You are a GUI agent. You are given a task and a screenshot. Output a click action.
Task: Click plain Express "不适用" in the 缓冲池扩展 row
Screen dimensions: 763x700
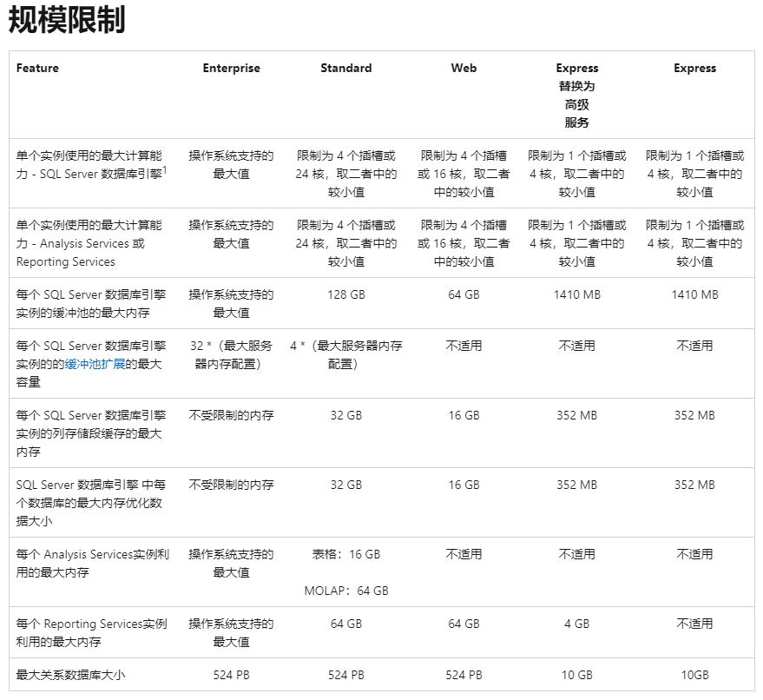pyautogui.click(x=695, y=347)
